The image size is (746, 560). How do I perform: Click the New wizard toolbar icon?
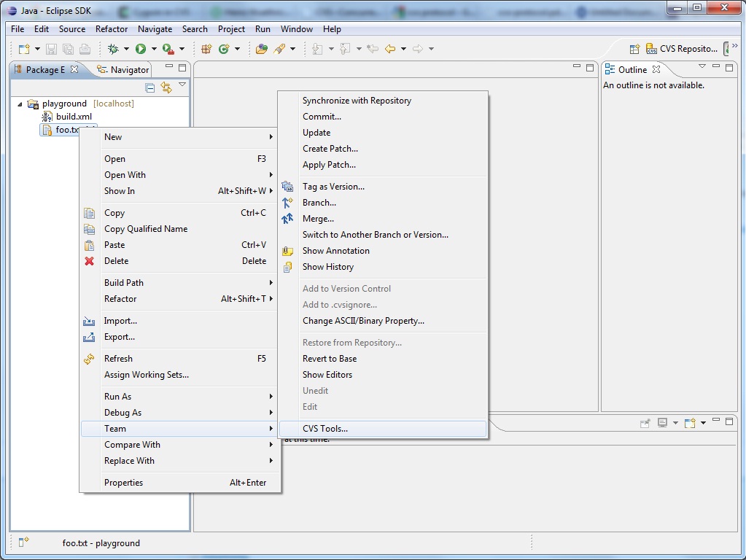point(24,49)
